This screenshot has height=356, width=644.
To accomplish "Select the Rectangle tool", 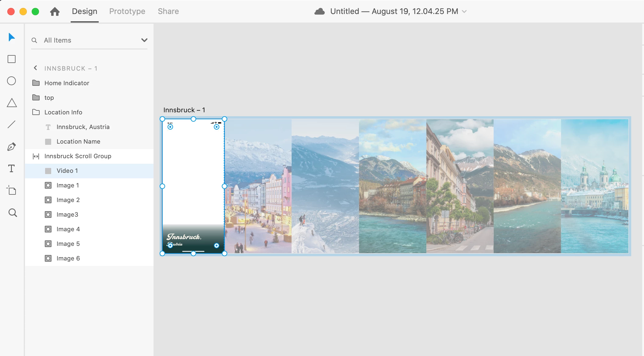I will pyautogui.click(x=12, y=59).
